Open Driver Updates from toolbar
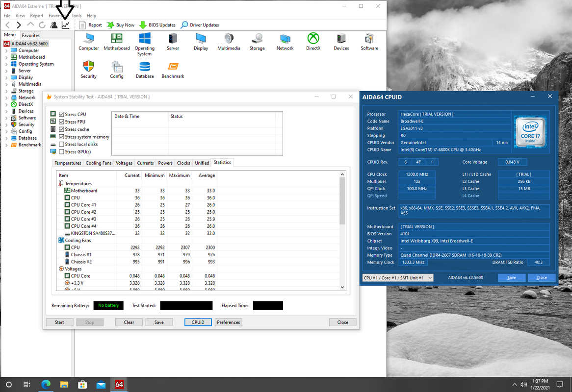 (x=200, y=25)
